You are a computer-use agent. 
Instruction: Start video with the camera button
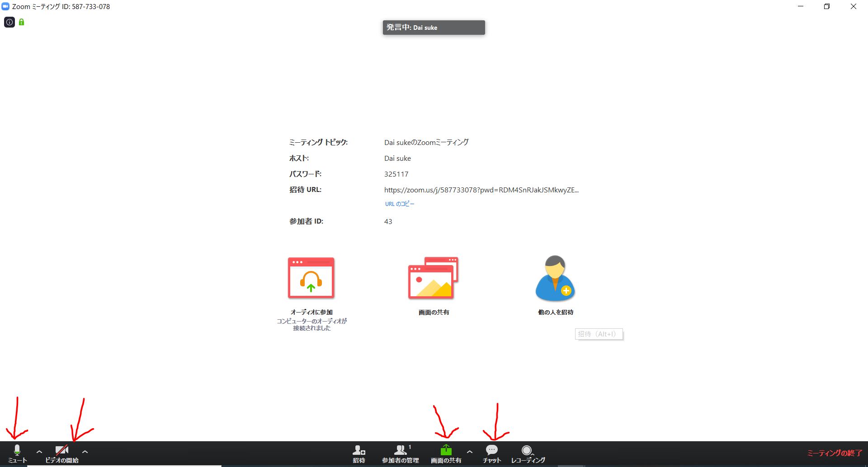62,453
